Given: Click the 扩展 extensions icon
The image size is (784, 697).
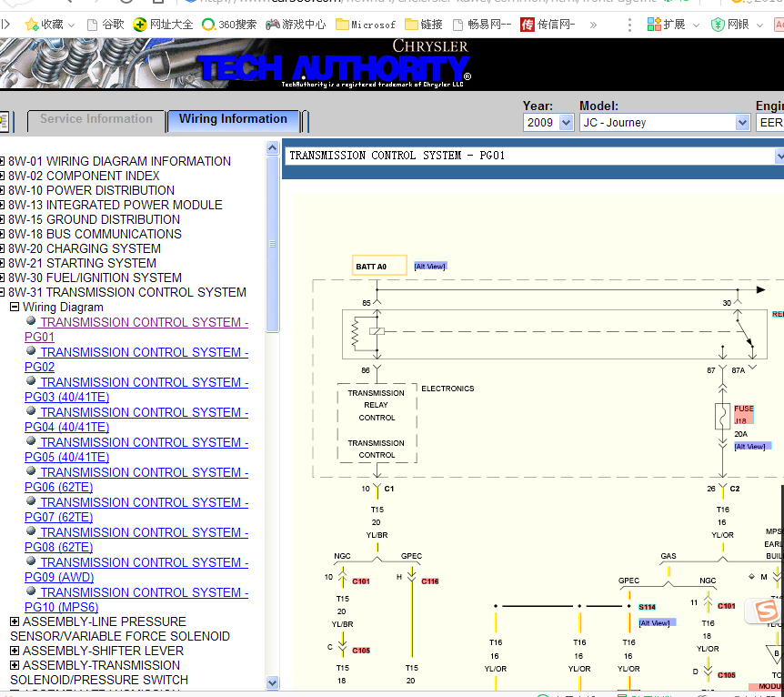Looking at the screenshot, I should point(654,24).
